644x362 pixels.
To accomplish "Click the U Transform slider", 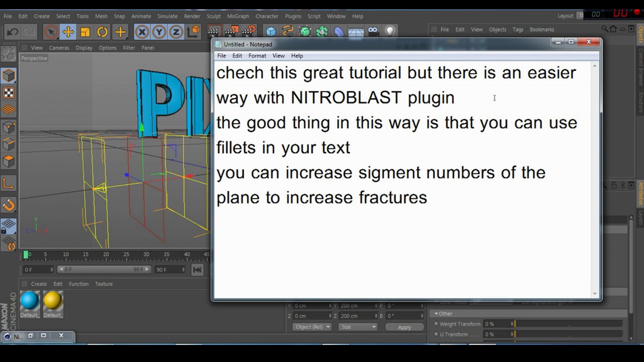I will coord(568,334).
